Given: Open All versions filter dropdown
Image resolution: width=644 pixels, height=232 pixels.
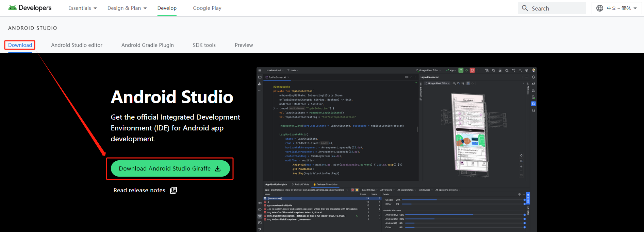Looking at the screenshot, I should click(x=387, y=190).
